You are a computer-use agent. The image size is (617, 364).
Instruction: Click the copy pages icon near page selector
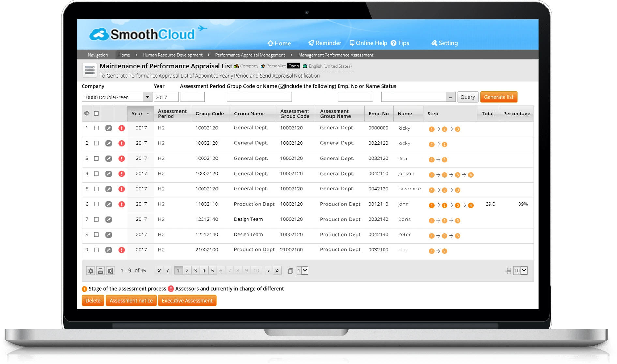tap(290, 270)
